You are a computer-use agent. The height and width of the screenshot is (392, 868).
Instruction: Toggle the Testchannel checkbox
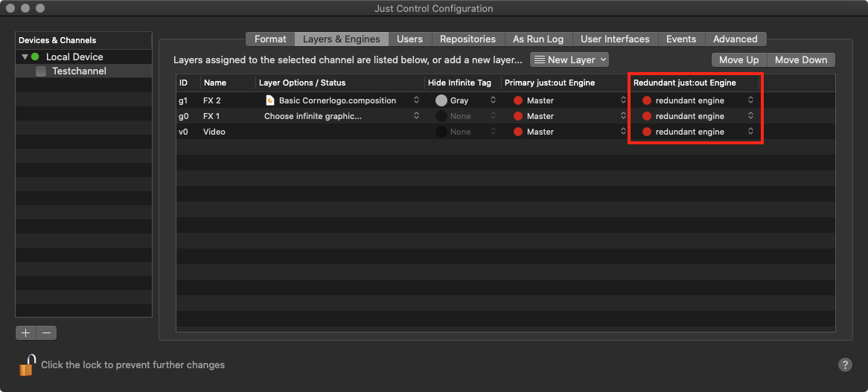pyautogui.click(x=41, y=71)
